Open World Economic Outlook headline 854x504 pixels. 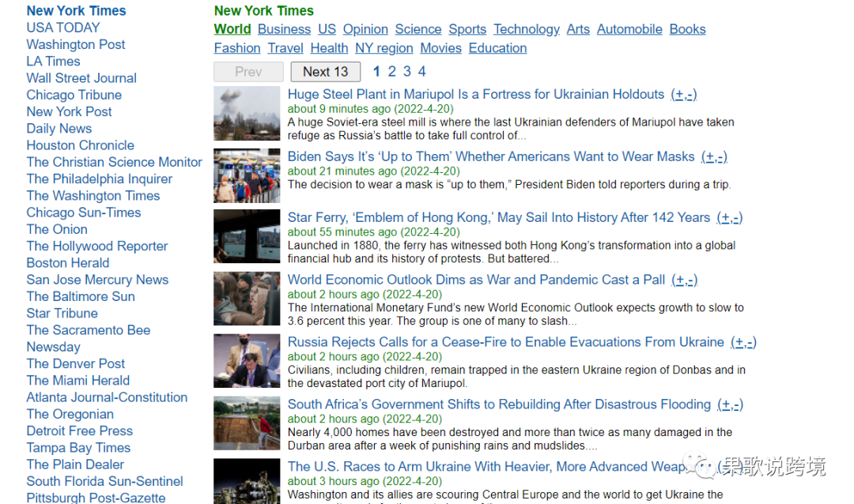476,280
